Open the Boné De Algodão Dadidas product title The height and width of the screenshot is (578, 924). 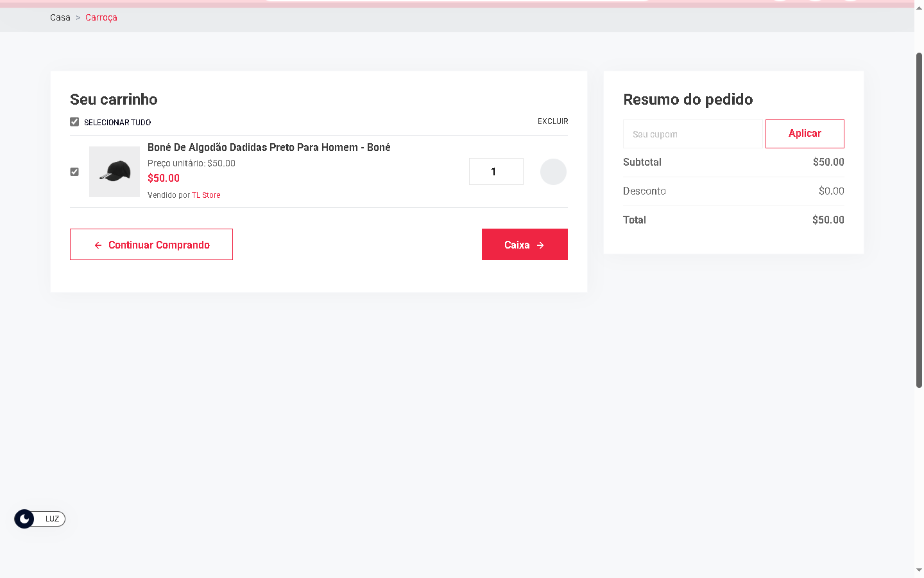coord(269,147)
